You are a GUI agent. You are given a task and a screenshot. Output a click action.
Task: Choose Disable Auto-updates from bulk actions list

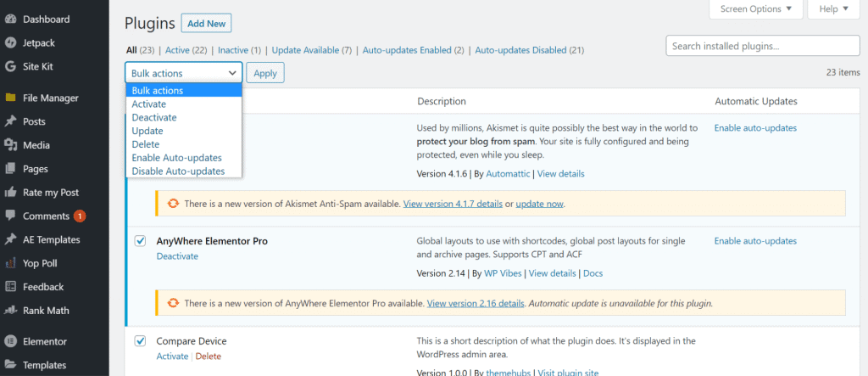pos(184,171)
